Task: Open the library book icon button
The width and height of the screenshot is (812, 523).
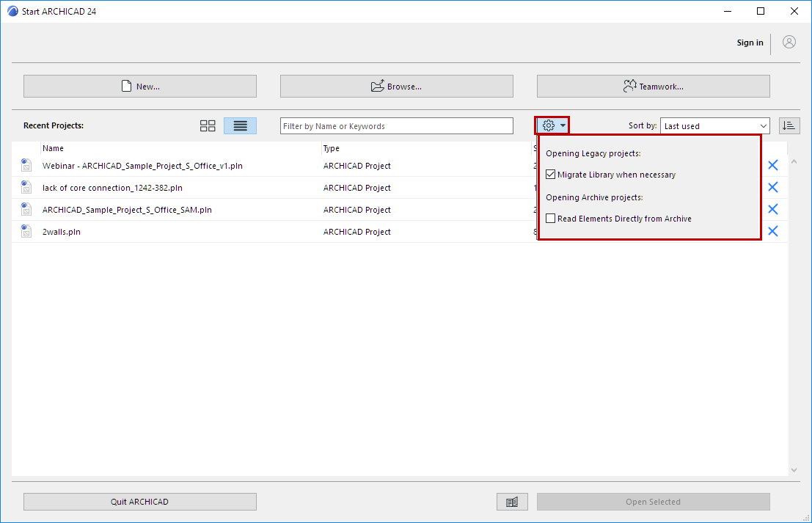Action: pos(512,502)
